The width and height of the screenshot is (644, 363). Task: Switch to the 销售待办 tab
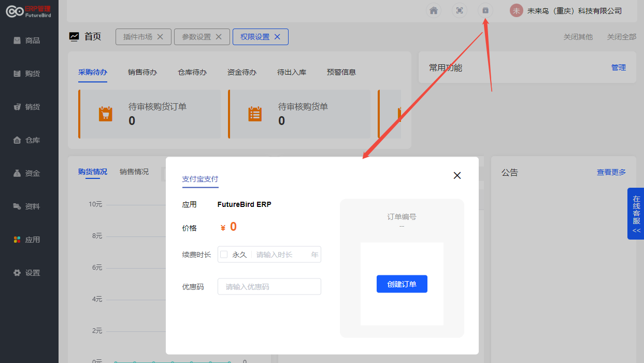142,72
